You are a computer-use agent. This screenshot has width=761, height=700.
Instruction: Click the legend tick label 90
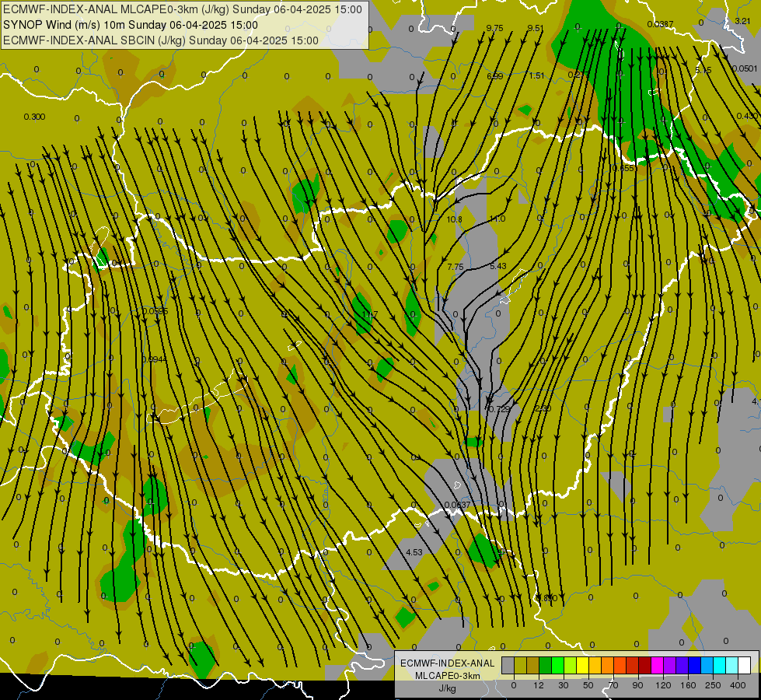click(x=637, y=685)
